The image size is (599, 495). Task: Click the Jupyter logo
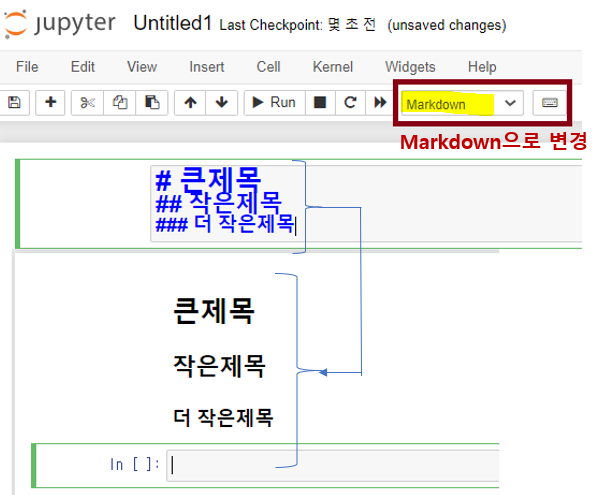point(59,24)
